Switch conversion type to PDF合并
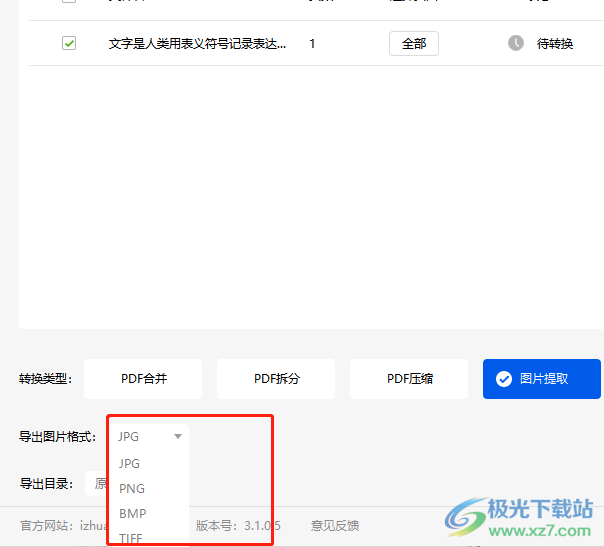 (143, 379)
